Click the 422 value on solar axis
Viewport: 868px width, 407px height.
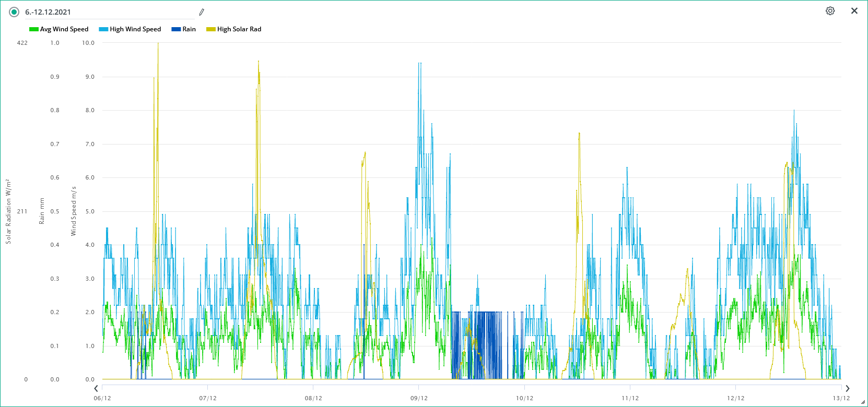(x=22, y=43)
